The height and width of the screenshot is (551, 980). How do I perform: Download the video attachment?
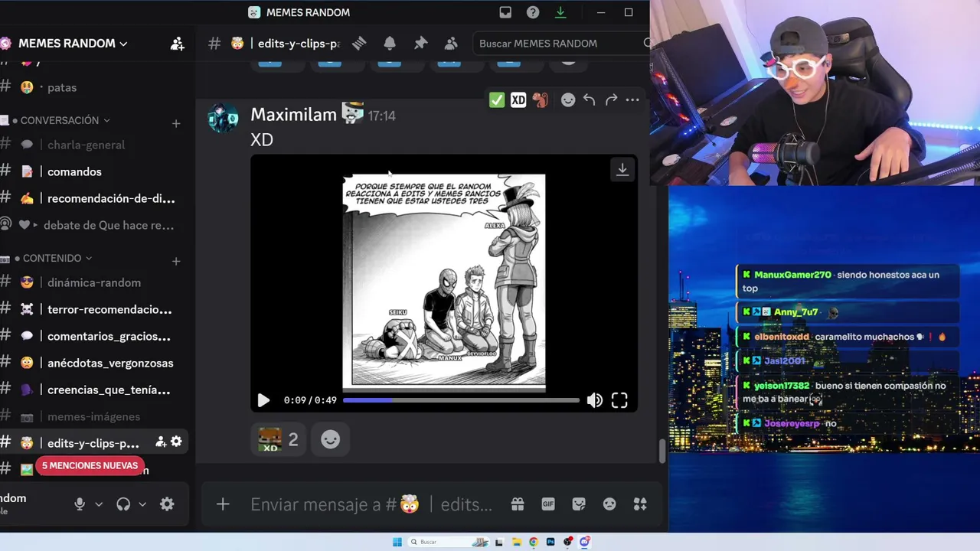coord(622,170)
